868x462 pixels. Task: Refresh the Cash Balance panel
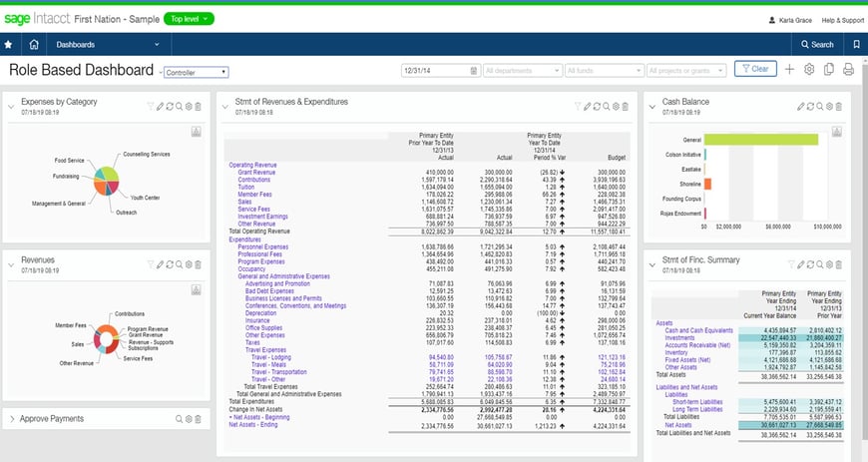tap(810, 107)
